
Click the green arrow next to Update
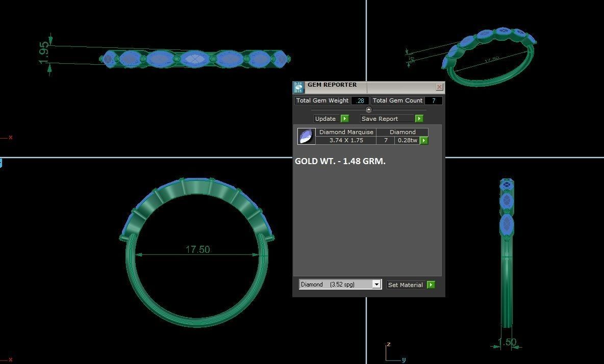point(345,118)
